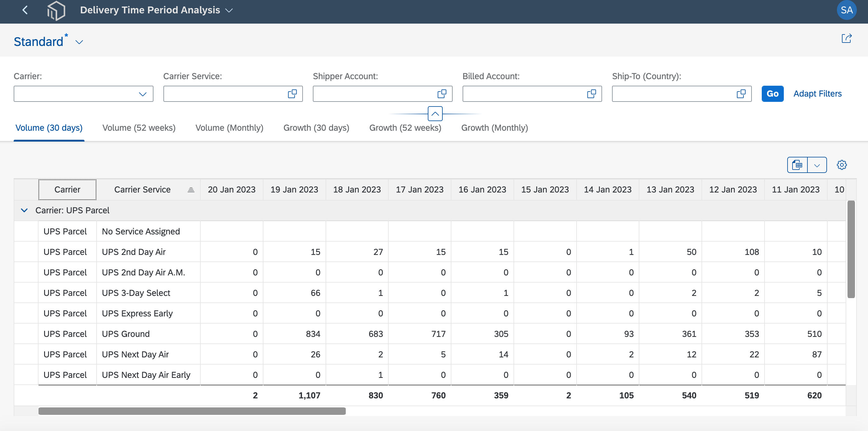Click the 1,107 total for 19 Jan
The height and width of the screenshot is (431, 868).
coord(309,396)
